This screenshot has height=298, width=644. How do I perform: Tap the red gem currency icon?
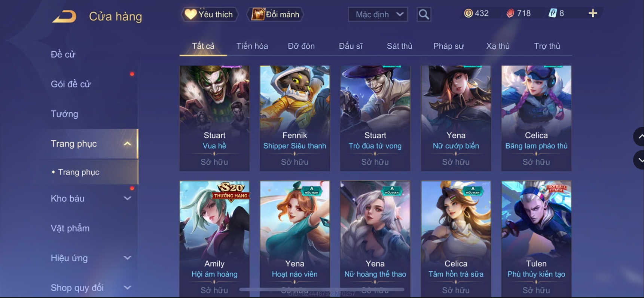pos(510,13)
